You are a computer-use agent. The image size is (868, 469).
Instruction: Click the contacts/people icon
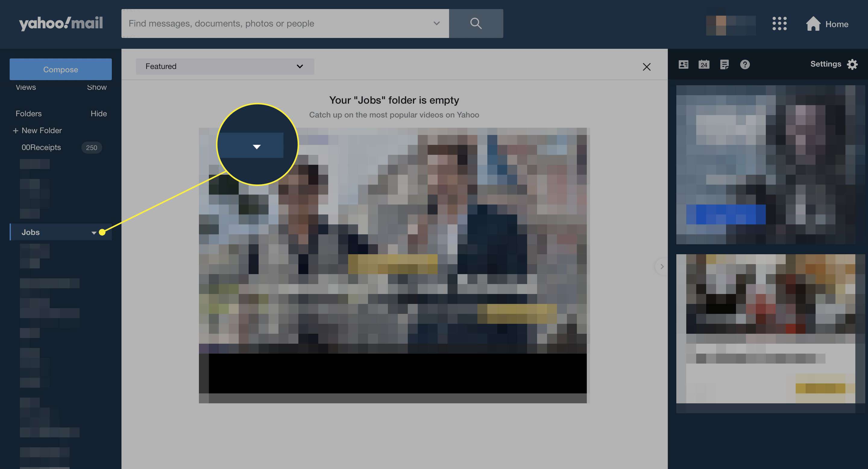684,64
